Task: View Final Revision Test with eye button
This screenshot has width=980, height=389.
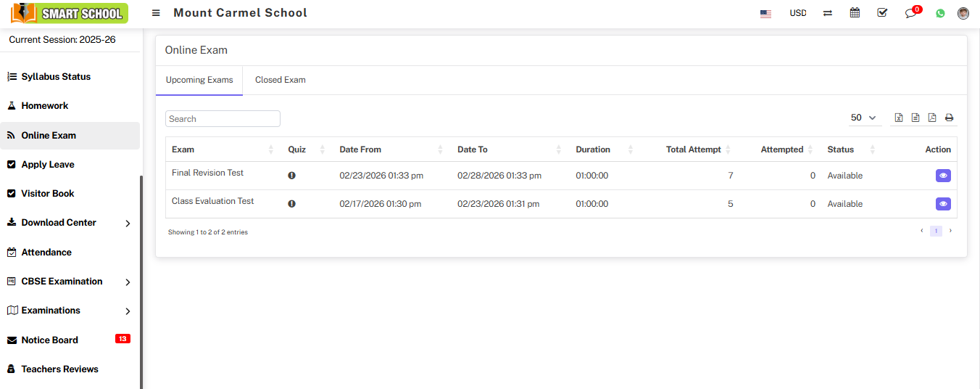Action: (x=943, y=176)
